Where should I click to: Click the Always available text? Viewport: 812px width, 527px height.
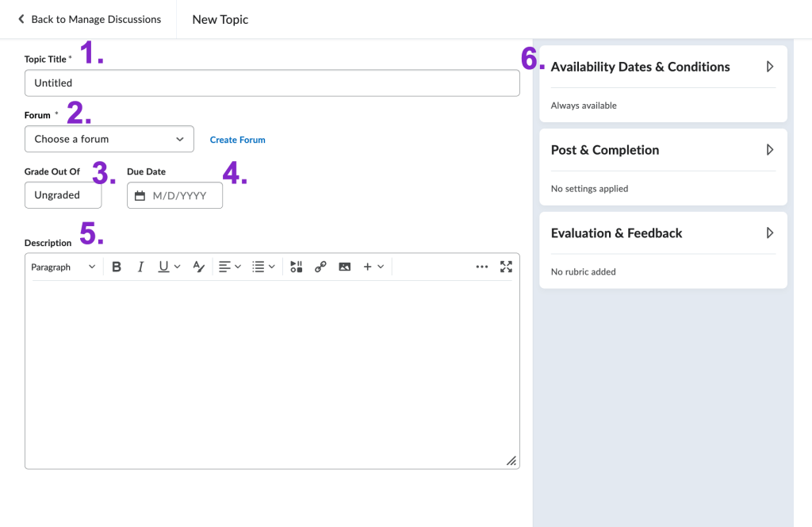tap(584, 106)
